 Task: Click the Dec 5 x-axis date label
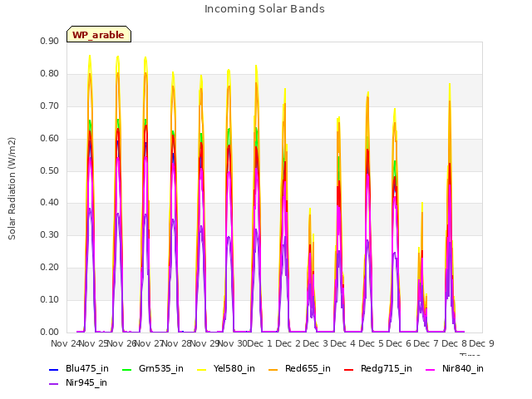point(371,343)
